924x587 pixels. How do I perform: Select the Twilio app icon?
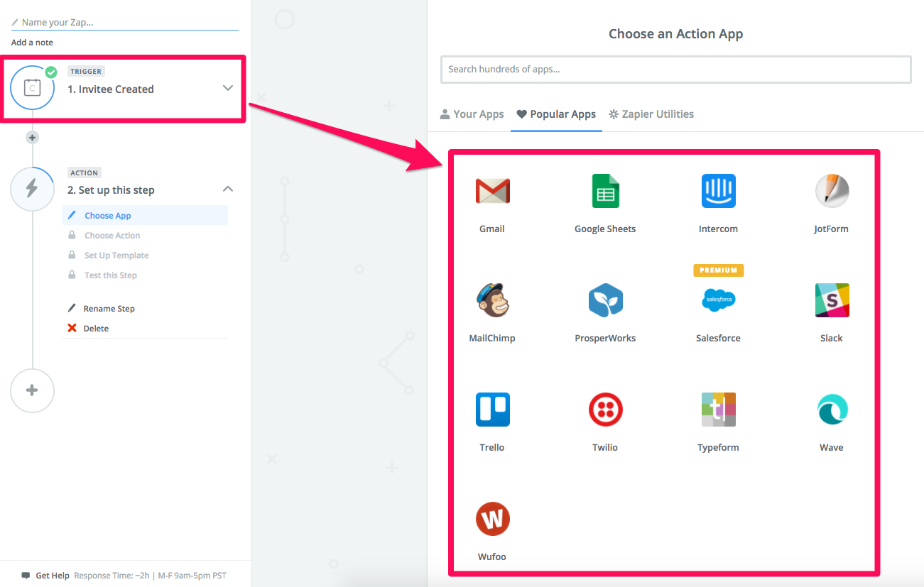[x=605, y=410]
